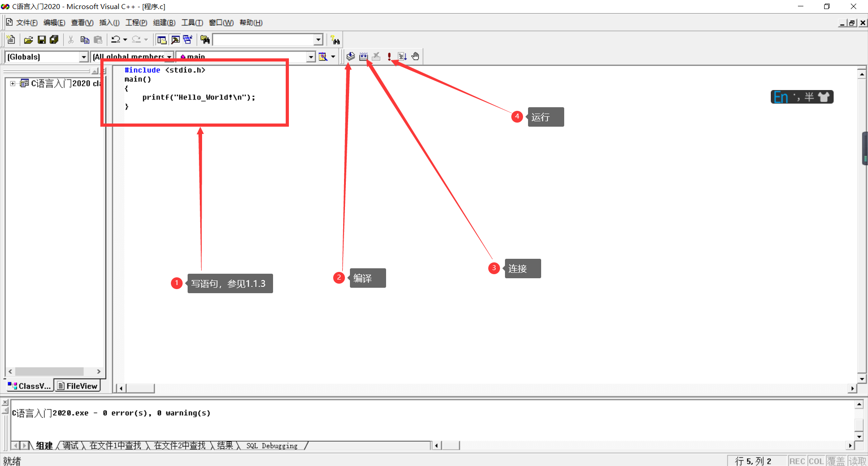Click the workspace panel horizontal scrollbar thumb
The width and height of the screenshot is (868, 466).
49,371
